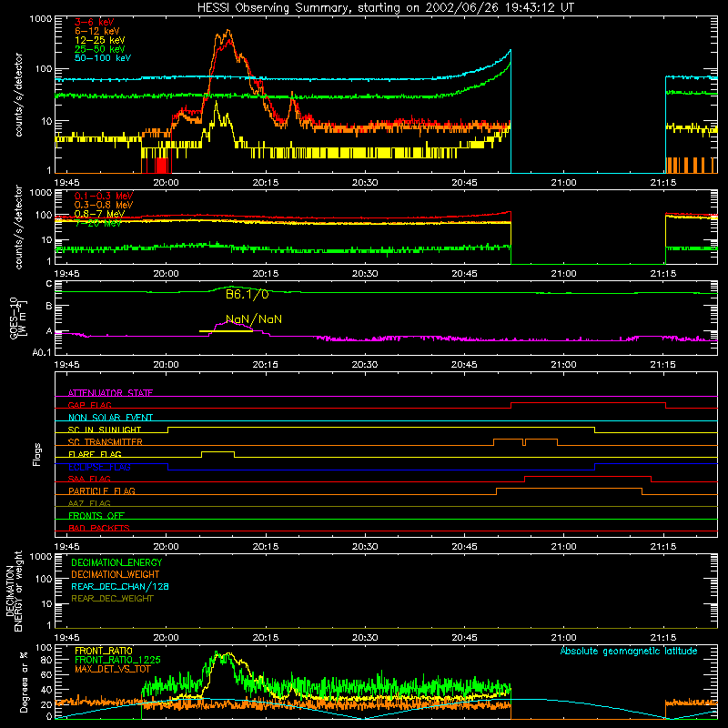Viewport: 728px width, 728px height.
Task: Click the raised segment of the PARTICLE_FLAG line
Action: click(570, 489)
